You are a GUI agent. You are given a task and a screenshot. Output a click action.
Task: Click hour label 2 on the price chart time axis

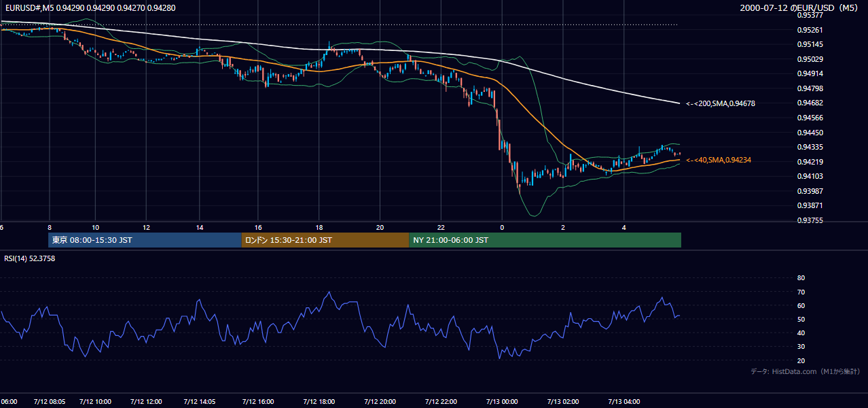(563, 227)
